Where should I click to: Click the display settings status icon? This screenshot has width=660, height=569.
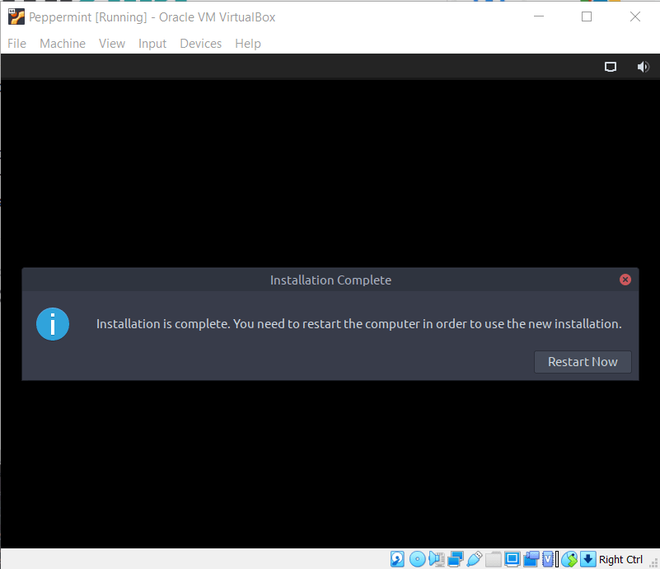pyautogui.click(x=512, y=559)
